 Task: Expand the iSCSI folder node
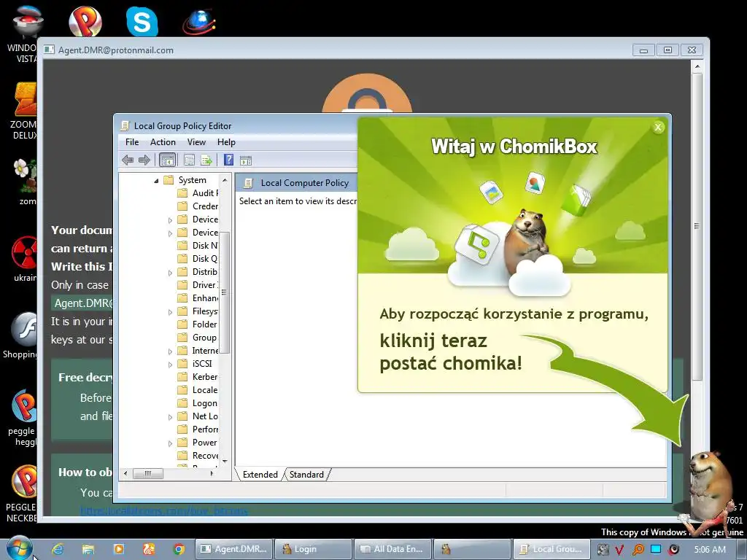pos(170,365)
